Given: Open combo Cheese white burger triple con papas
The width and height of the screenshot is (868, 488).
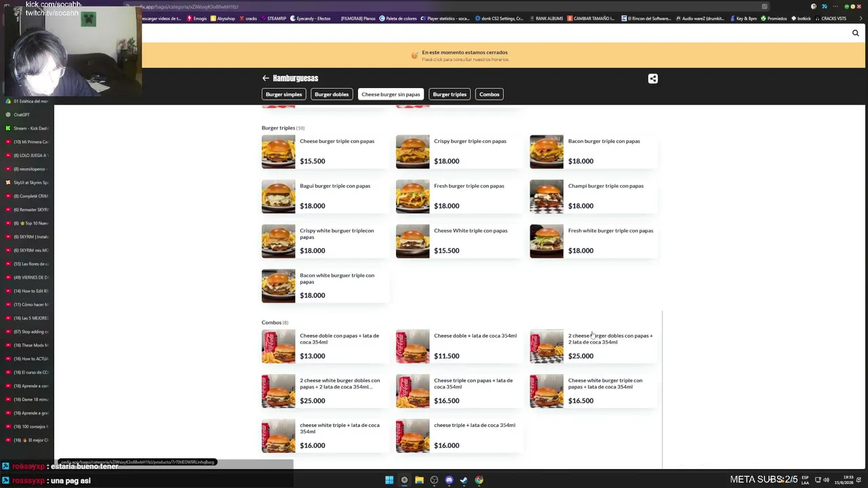Looking at the screenshot, I should click(x=593, y=390).
